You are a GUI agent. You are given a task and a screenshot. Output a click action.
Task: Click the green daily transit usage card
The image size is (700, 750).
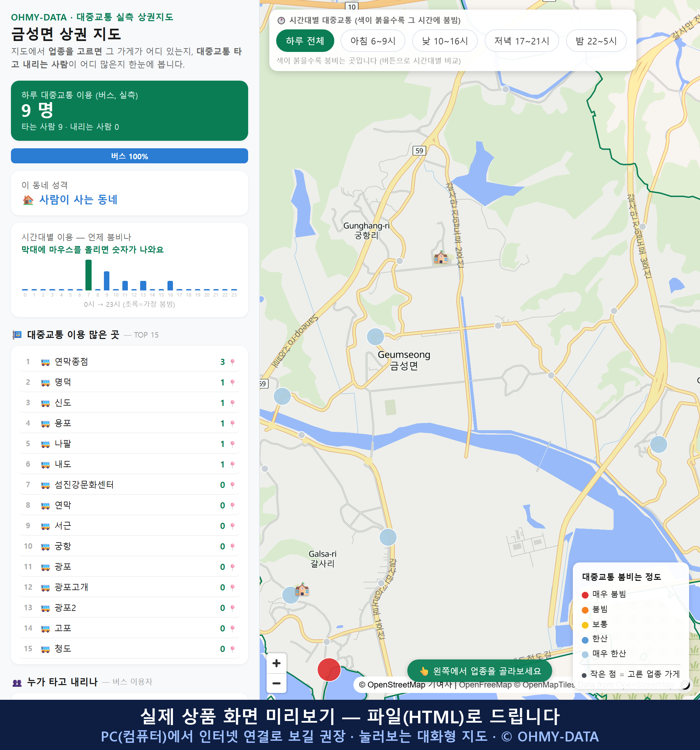coord(130,111)
